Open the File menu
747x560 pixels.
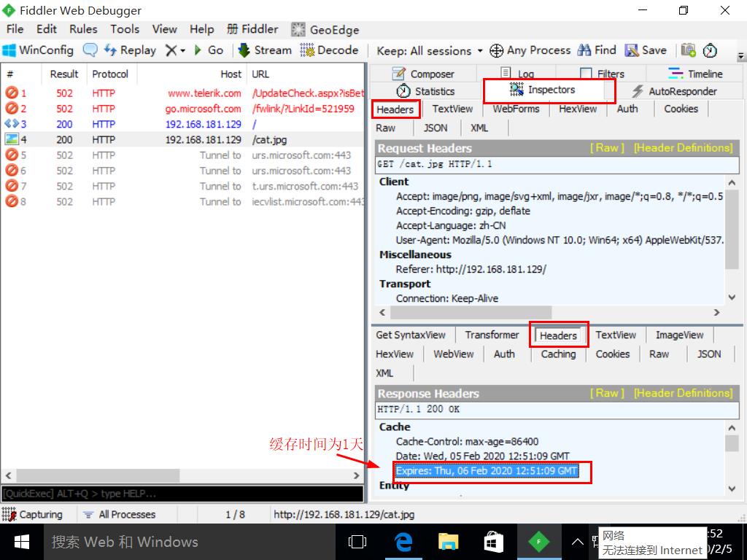click(x=15, y=29)
